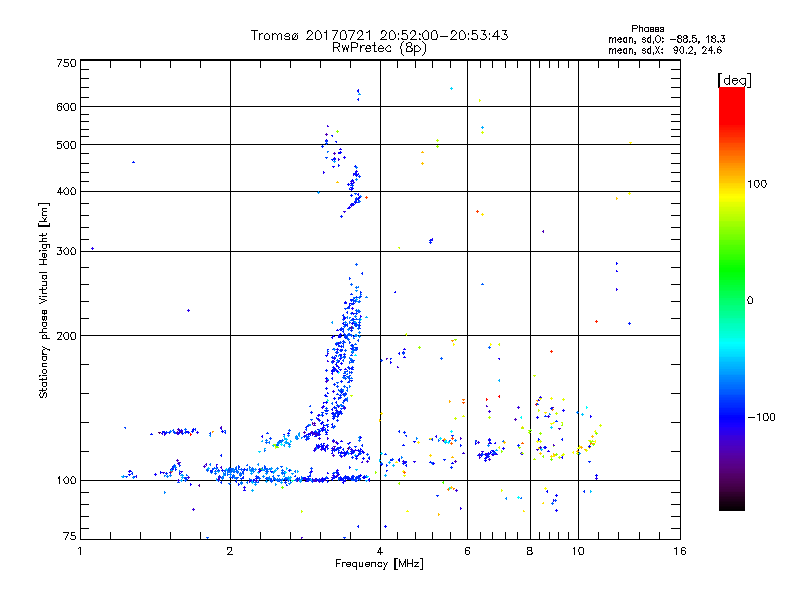This screenshot has height=600, width=800.
Task: Click the black bottom of the colorbar
Action: pos(732,505)
